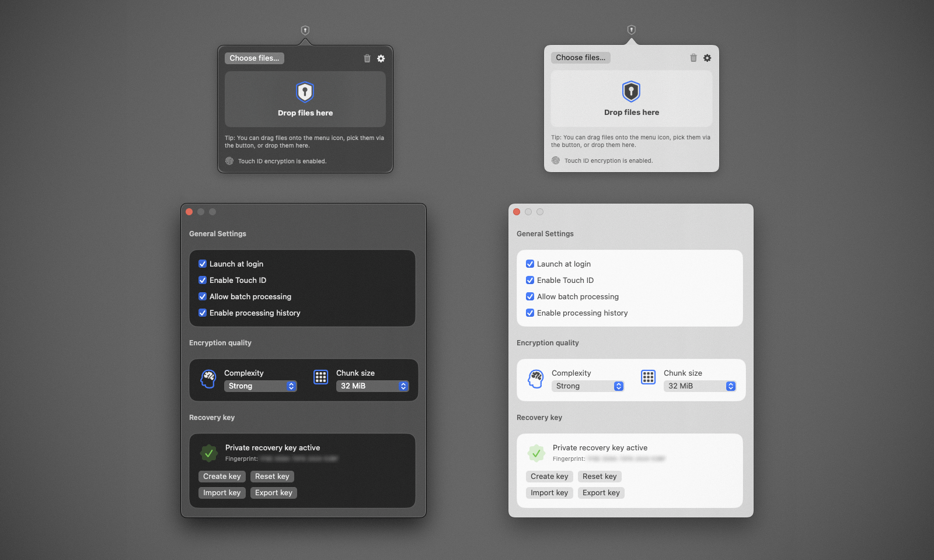Click the trash icon in the dark popover
This screenshot has height=560, width=934.
point(367,58)
